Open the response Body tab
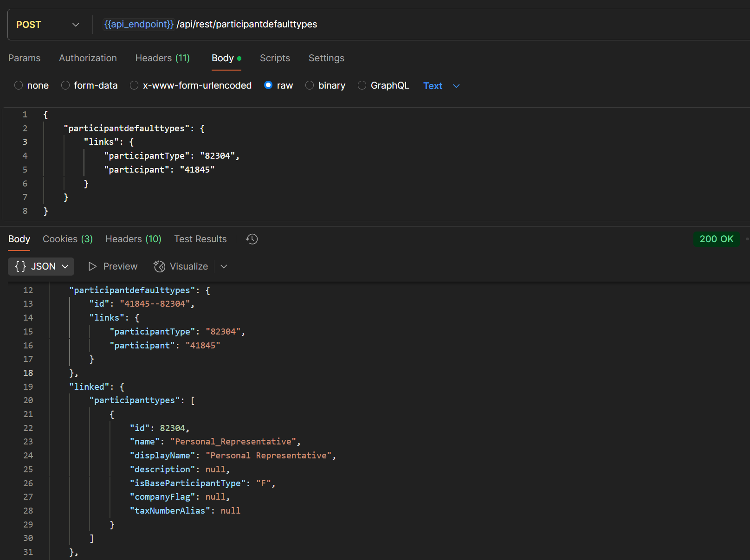This screenshot has width=750, height=560. point(19,239)
